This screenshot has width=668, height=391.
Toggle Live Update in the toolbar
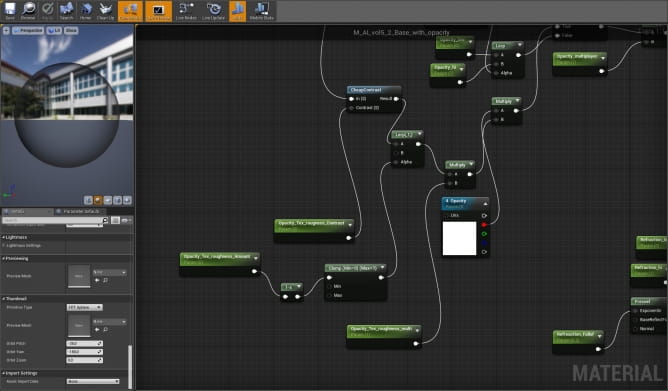[x=213, y=11]
